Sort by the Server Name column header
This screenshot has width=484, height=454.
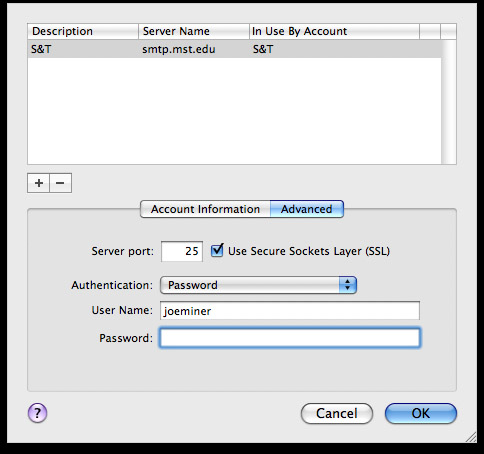coord(194,31)
